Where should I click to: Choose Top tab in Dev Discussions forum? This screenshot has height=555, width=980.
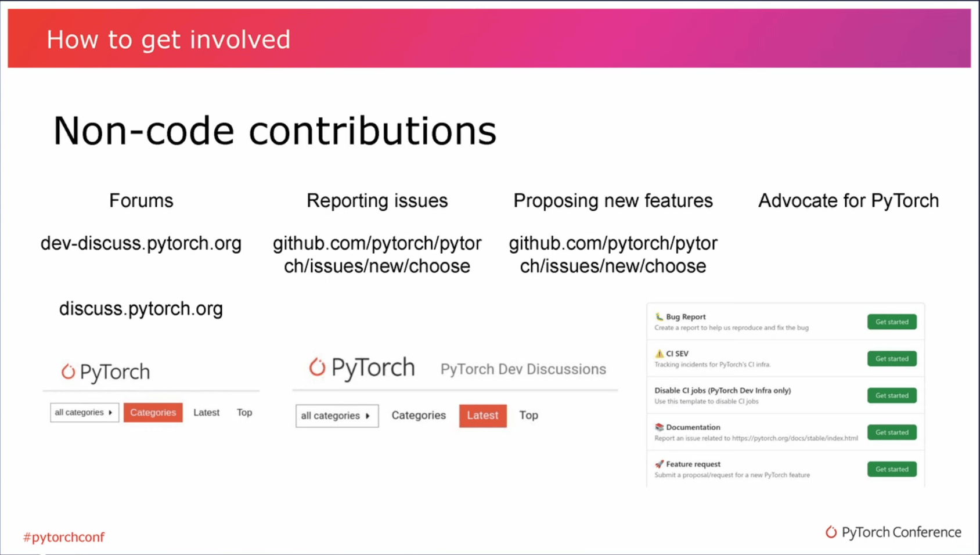(528, 416)
